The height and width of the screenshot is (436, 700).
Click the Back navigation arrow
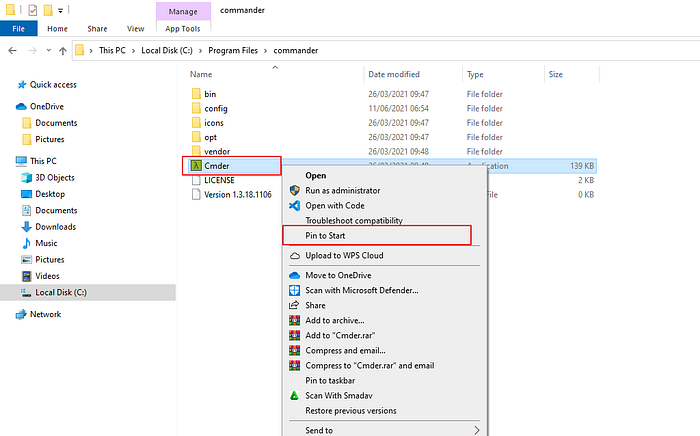point(12,50)
